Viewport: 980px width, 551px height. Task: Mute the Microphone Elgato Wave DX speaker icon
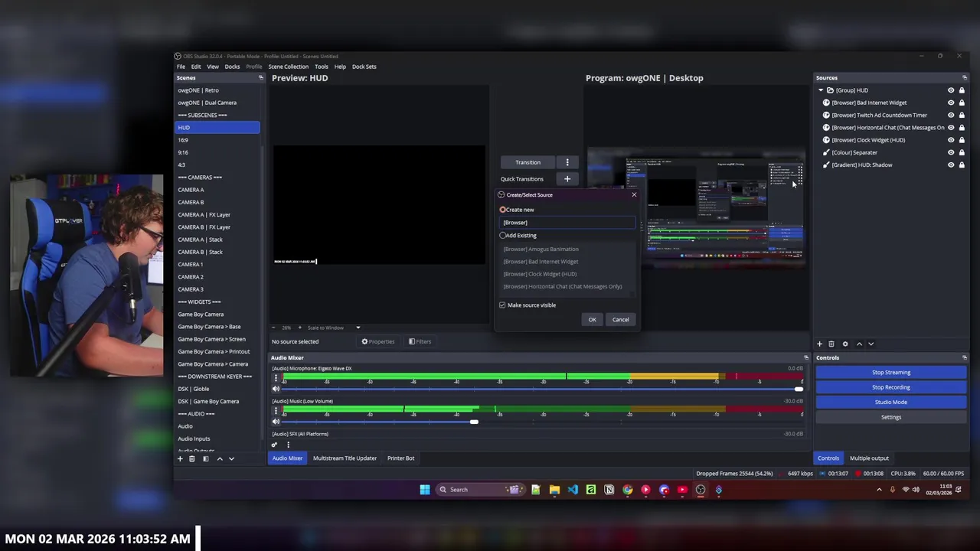(276, 390)
